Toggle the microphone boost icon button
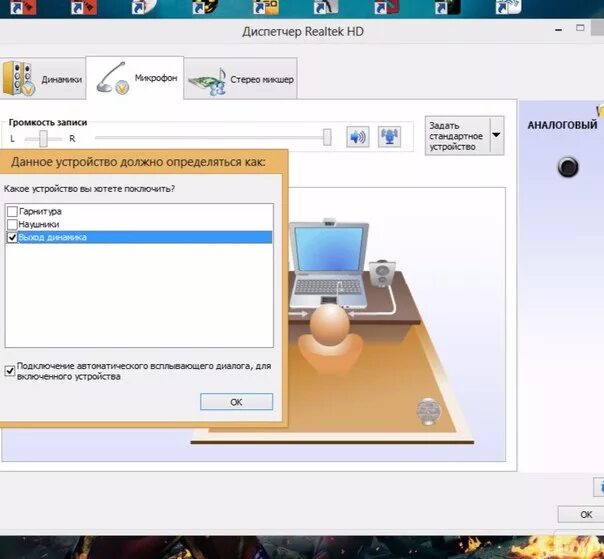604x559 pixels. tap(389, 136)
